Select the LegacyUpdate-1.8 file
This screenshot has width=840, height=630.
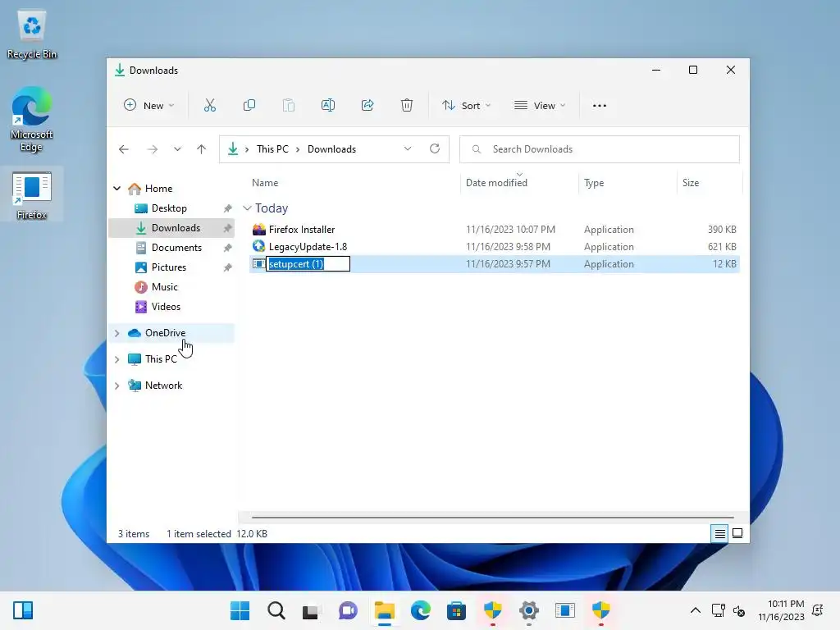pyautogui.click(x=495, y=246)
